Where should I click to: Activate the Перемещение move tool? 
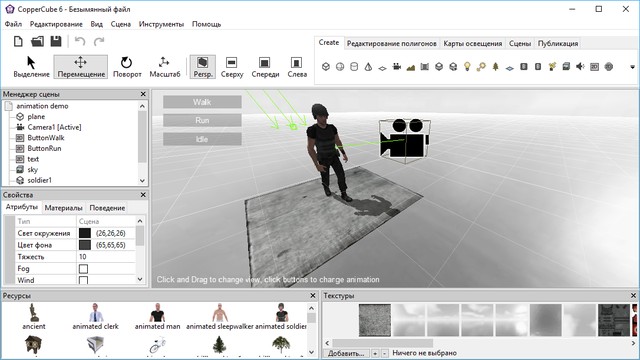81,67
